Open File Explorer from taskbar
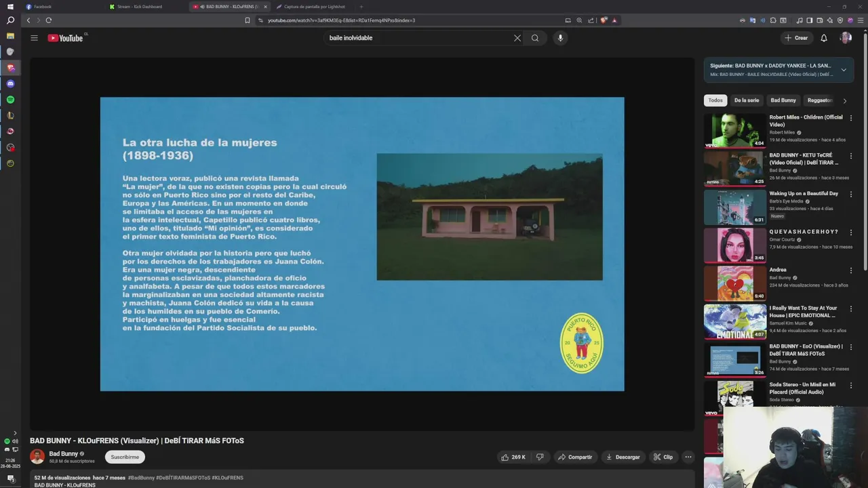Viewport: 868px width, 488px height. click(10, 35)
